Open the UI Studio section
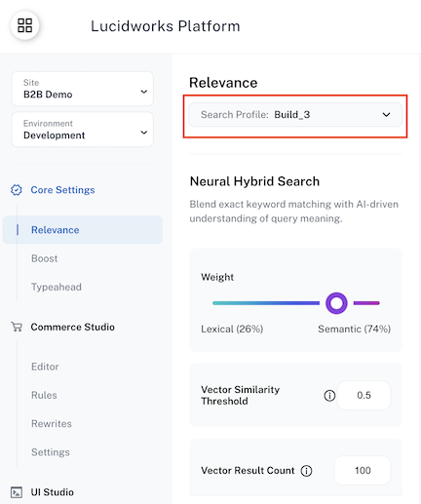421x504 pixels. click(52, 492)
